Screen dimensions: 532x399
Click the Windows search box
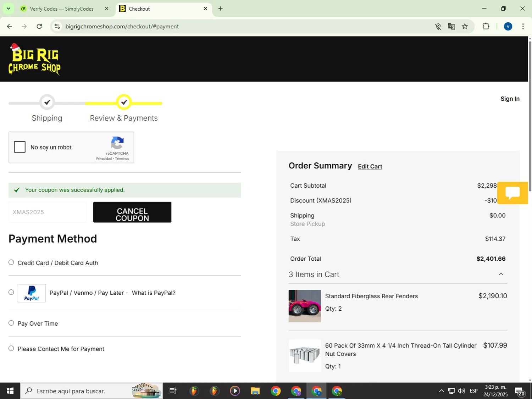point(92,391)
